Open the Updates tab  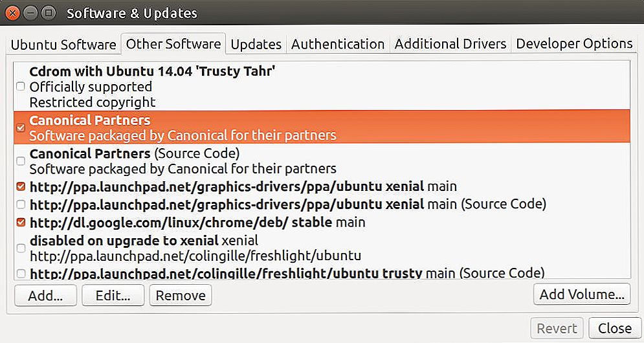tap(256, 45)
